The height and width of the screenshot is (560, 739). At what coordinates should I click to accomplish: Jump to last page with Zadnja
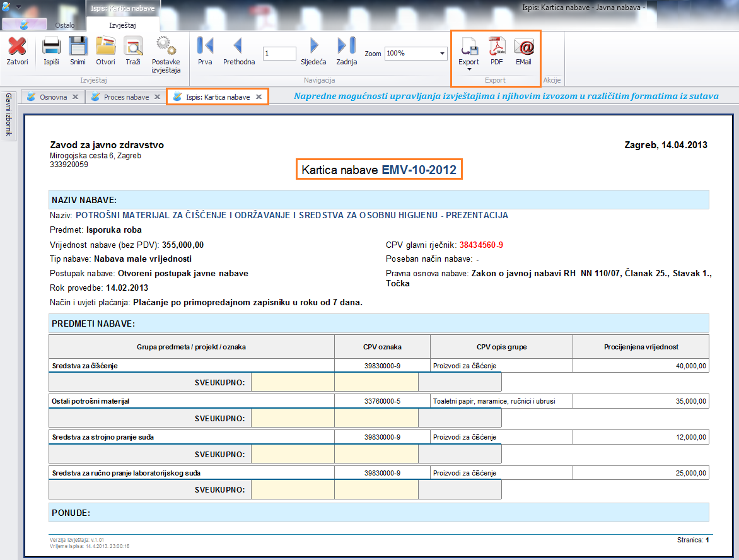tap(347, 51)
